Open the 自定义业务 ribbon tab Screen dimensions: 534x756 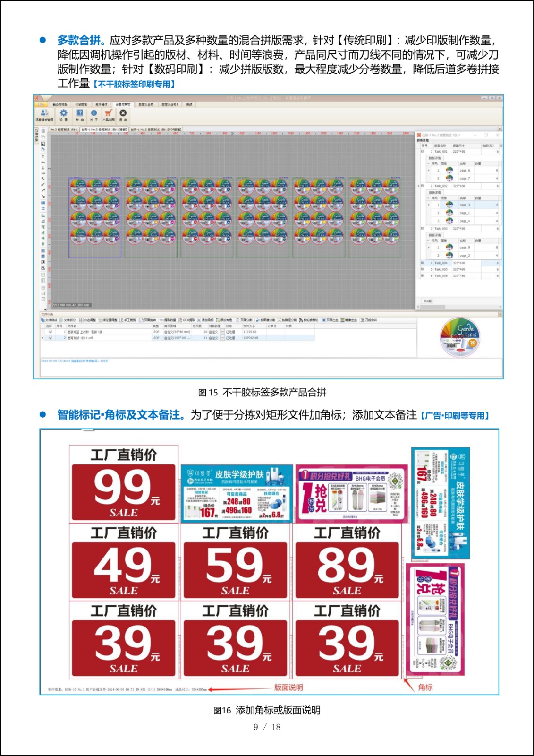[146, 104]
